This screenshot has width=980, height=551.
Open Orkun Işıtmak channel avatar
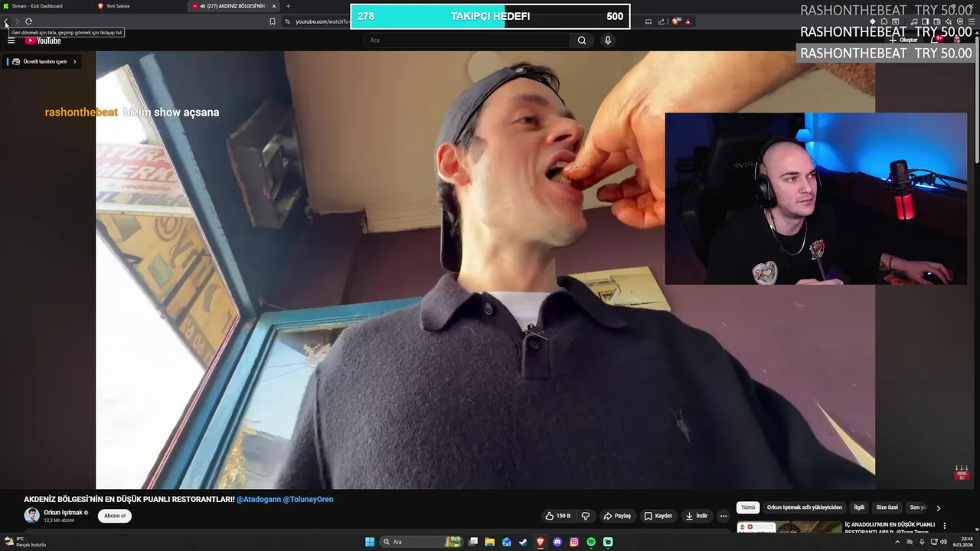(31, 515)
